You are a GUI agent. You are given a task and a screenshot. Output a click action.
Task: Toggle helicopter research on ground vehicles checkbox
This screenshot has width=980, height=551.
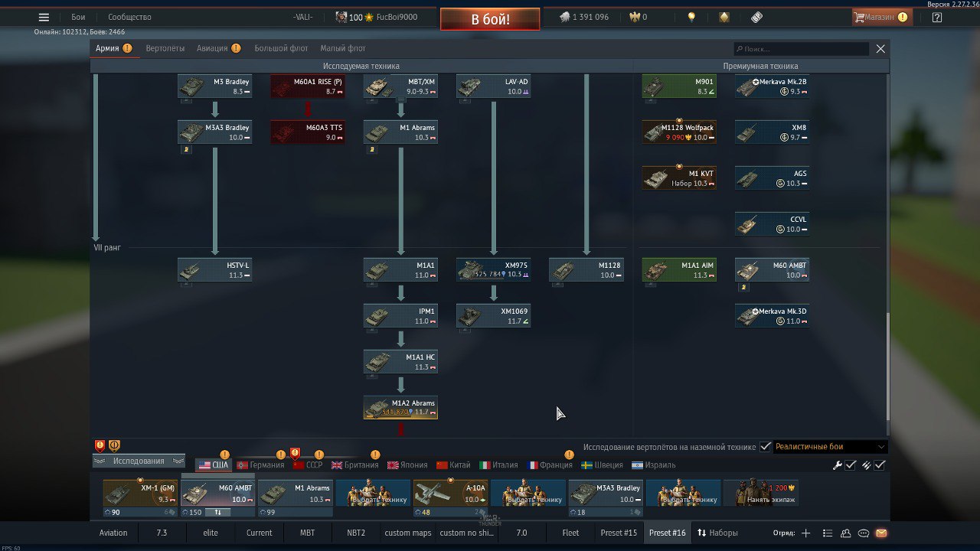766,446
